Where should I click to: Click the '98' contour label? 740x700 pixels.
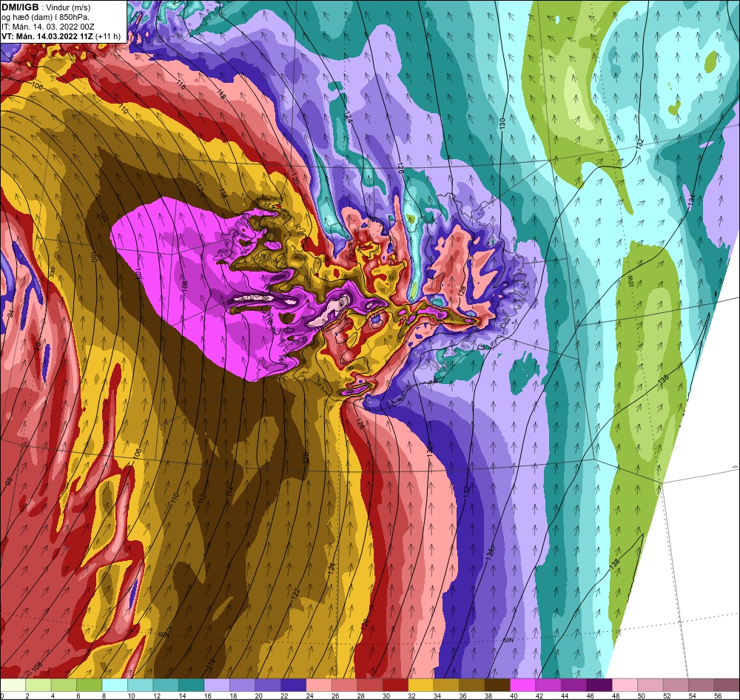tap(9, 482)
